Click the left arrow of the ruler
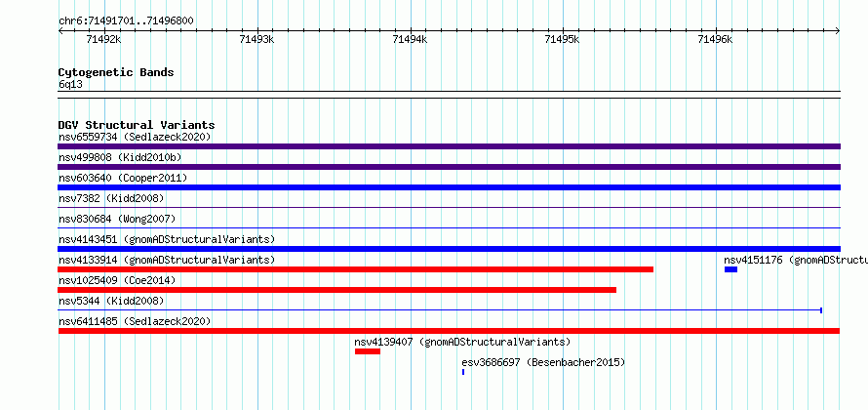 tap(60, 31)
